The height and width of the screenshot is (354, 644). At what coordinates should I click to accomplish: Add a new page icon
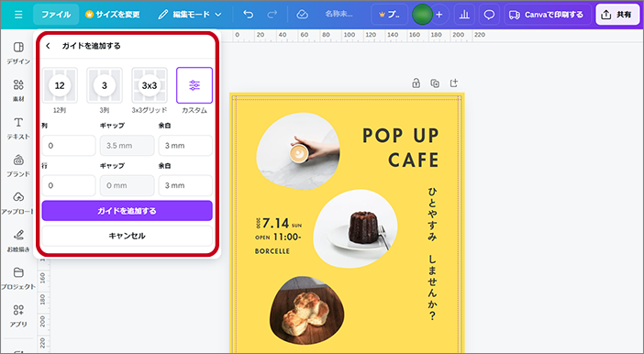pos(454,83)
